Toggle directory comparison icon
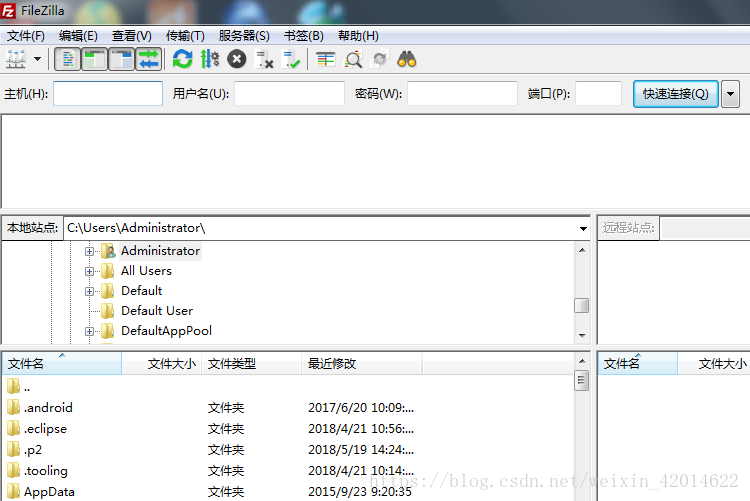This screenshot has height=501, width=750. click(353, 59)
